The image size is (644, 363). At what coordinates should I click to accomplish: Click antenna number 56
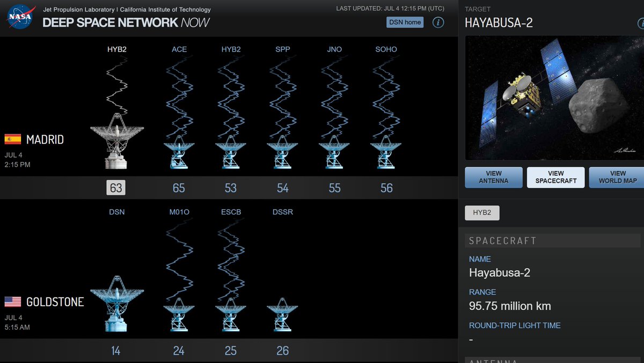pyautogui.click(x=386, y=188)
